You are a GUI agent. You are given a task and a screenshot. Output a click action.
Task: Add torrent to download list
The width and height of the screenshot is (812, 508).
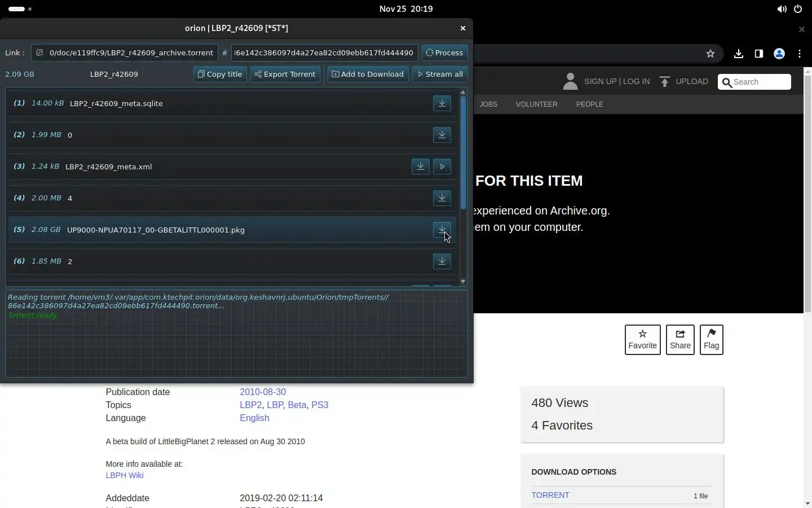click(368, 74)
